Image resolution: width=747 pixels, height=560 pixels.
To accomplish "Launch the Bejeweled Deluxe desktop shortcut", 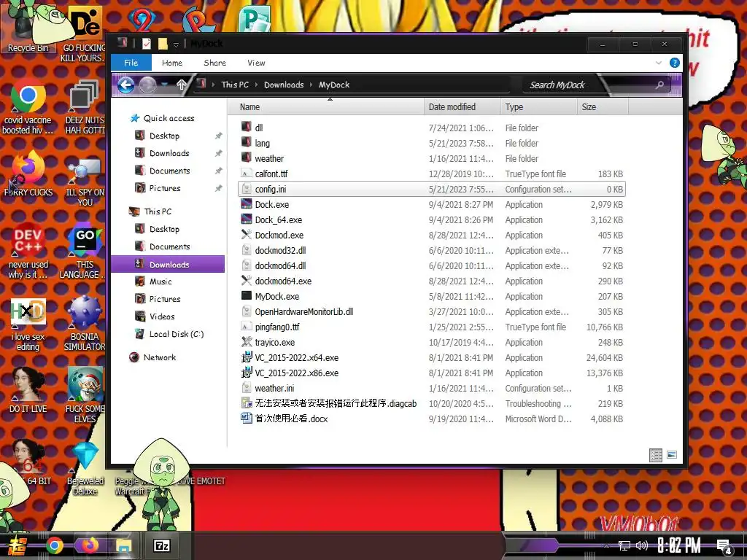I will tap(85, 469).
